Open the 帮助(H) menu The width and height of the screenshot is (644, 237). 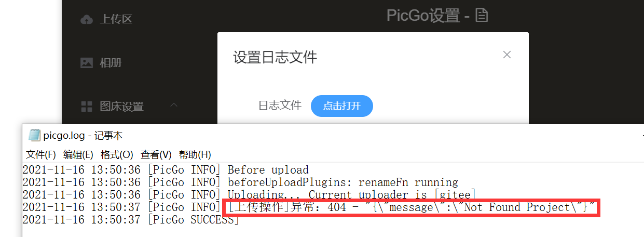pyautogui.click(x=195, y=154)
